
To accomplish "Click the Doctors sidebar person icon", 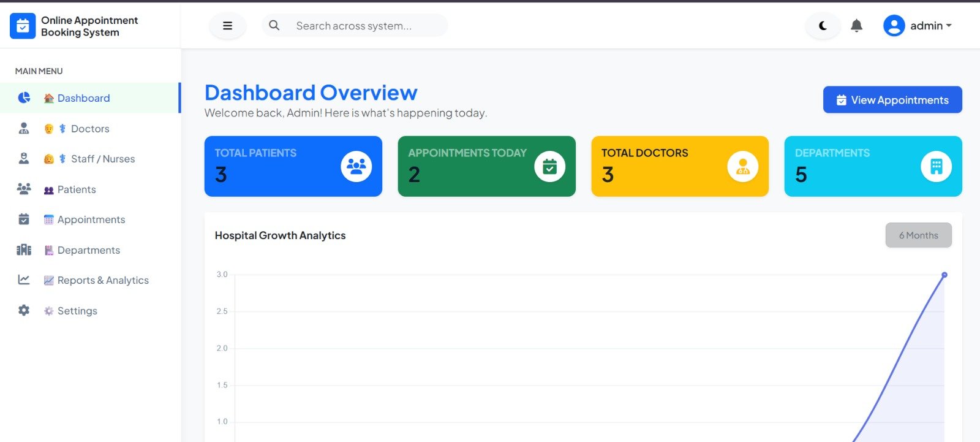I will [x=24, y=128].
